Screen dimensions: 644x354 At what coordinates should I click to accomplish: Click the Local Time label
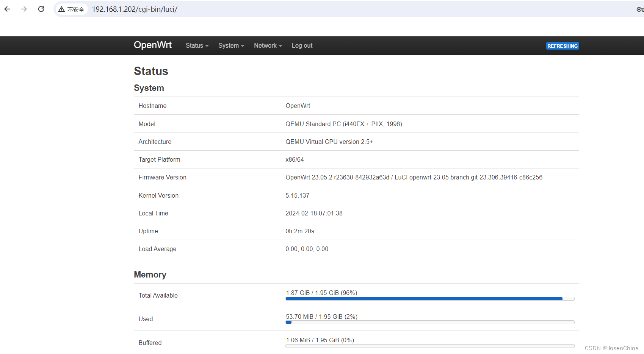[x=153, y=213]
